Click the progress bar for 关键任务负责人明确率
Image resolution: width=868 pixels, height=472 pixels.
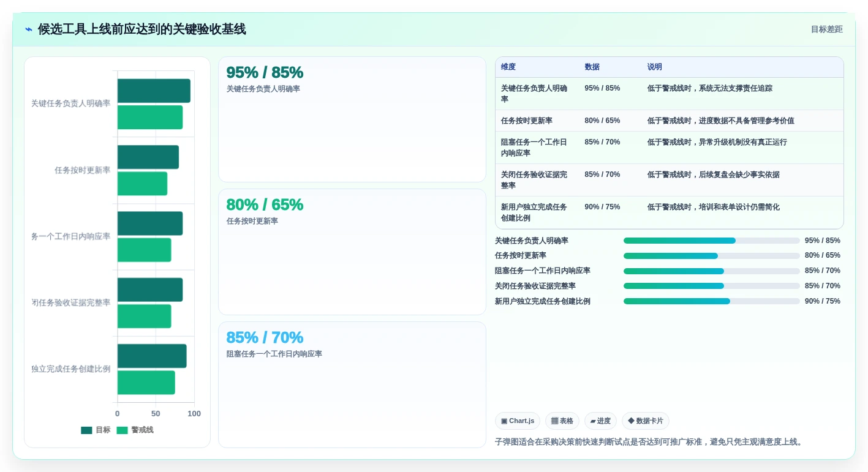click(712, 241)
